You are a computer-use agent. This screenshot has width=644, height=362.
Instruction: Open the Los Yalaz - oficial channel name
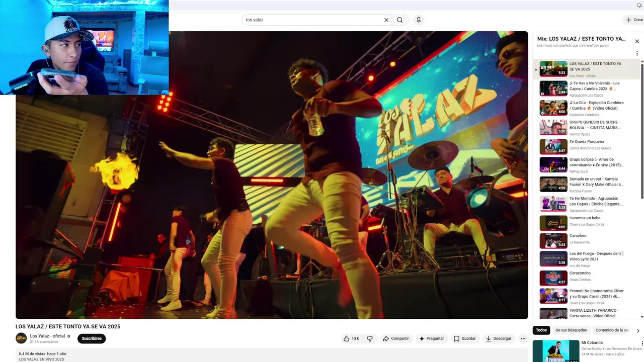(47, 336)
